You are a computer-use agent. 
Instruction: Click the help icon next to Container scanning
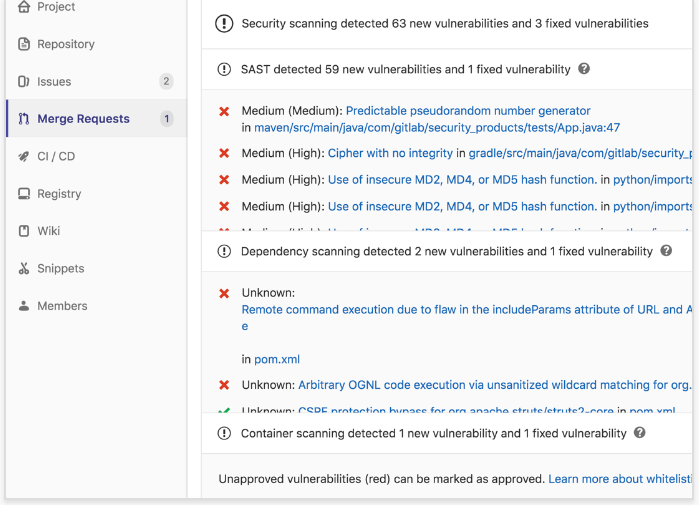point(640,432)
